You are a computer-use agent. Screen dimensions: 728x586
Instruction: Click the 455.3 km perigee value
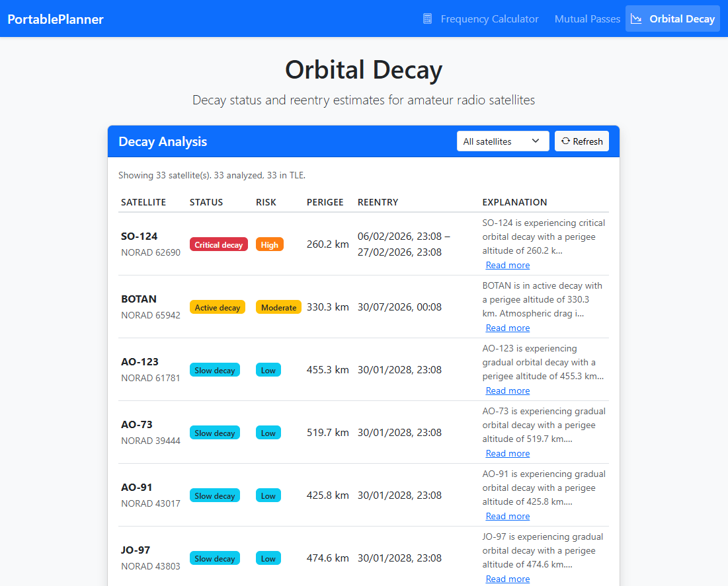[327, 369]
